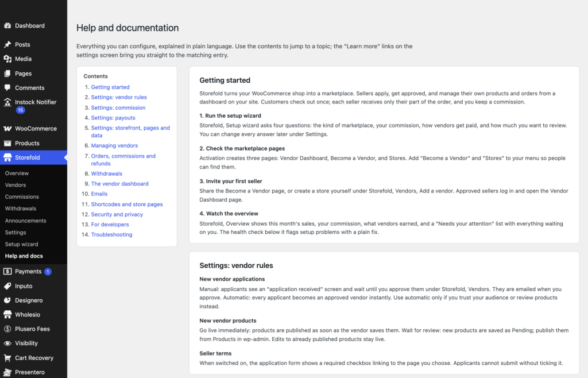Screen dimensions: 588x378
Task: Click the Settings: vendor rules section heading
Action: click(236, 265)
